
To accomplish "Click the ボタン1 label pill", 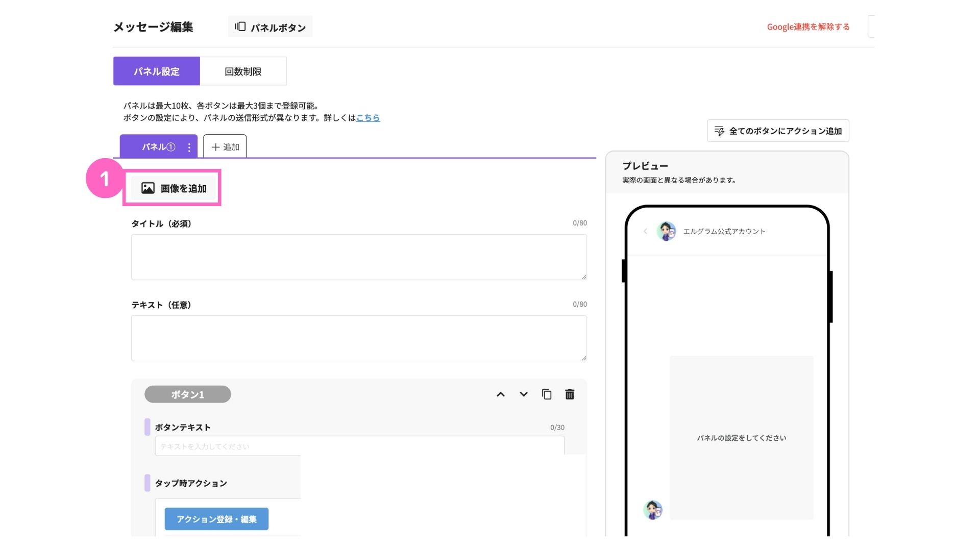I will pos(188,394).
